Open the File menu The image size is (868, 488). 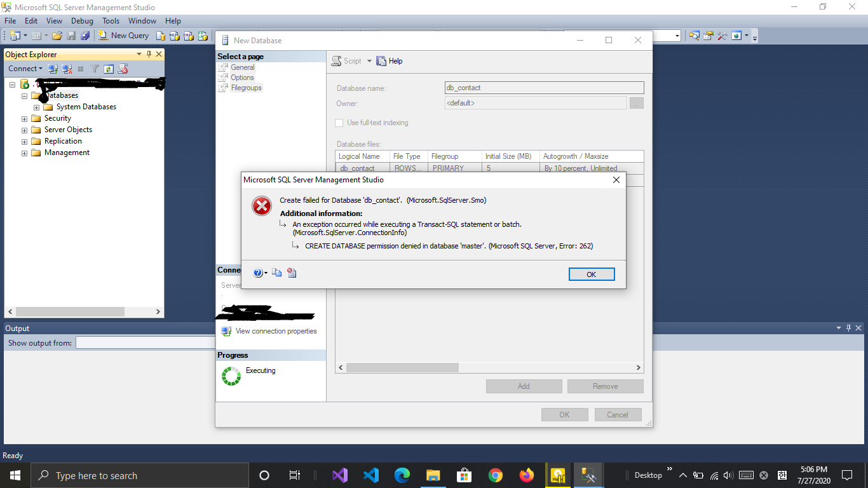point(10,21)
